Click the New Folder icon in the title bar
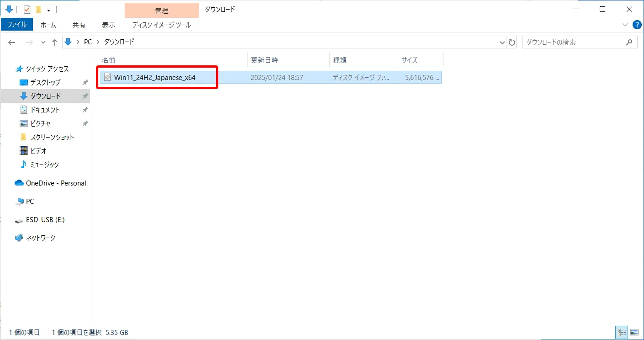 (x=38, y=9)
